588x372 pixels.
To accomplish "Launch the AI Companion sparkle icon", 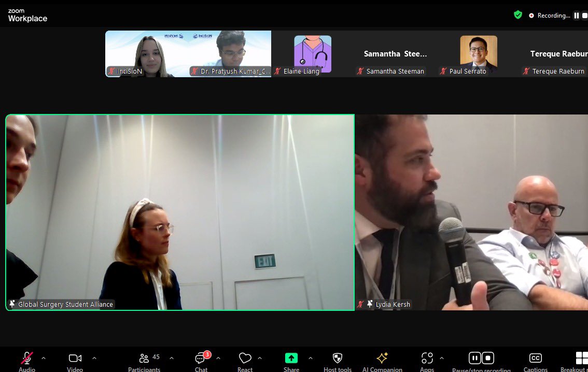I will point(382,358).
